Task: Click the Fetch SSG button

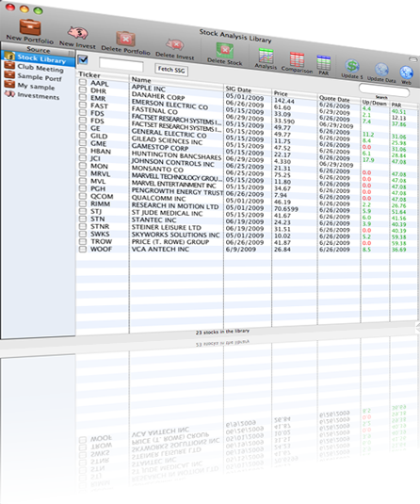Action: click(x=171, y=70)
